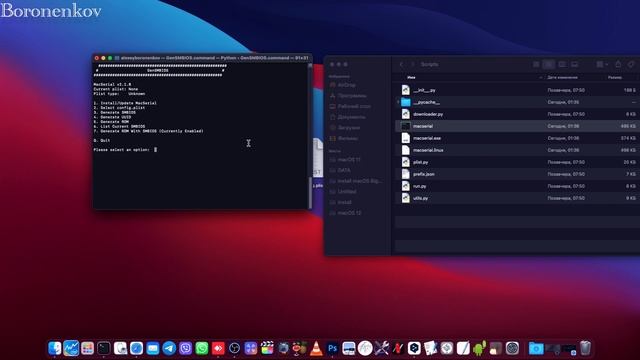Open System Preferences gear in Dock
The height and width of the screenshot is (360, 640).
point(512,348)
